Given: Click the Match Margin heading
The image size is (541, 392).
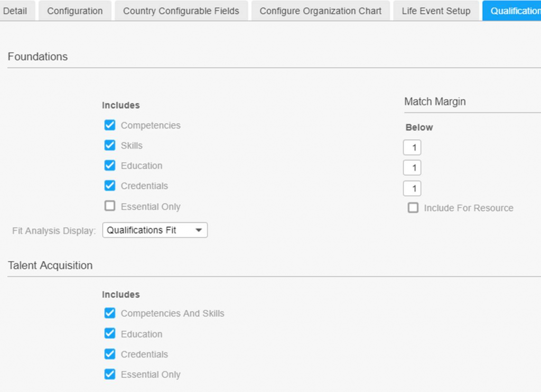Looking at the screenshot, I should 435,101.
